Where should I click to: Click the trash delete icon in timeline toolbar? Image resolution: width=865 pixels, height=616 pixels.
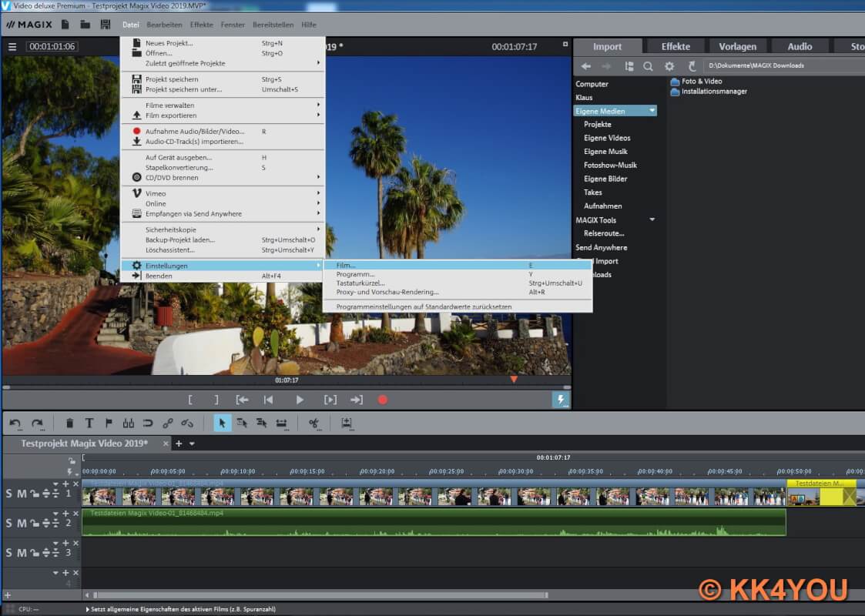pyautogui.click(x=70, y=423)
